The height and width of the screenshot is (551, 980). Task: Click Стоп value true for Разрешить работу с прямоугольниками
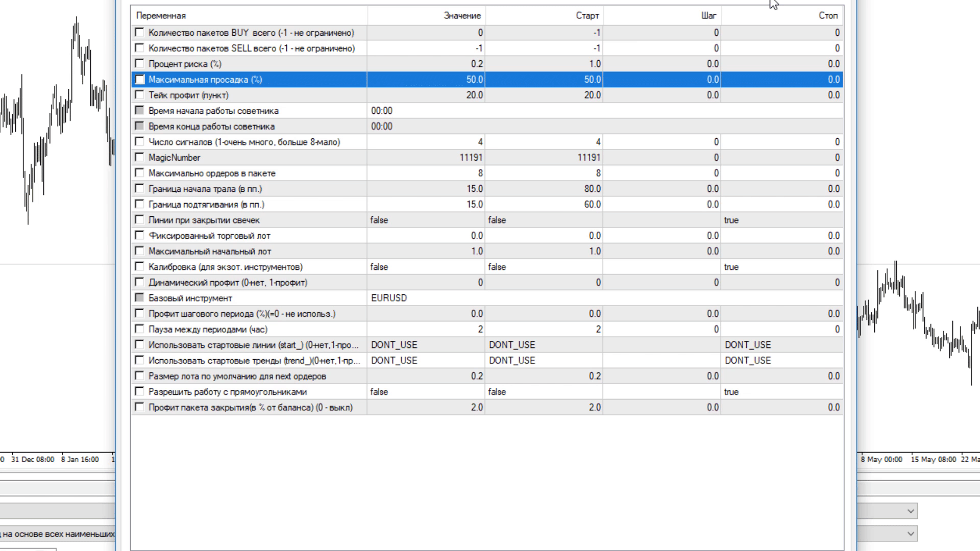782,392
